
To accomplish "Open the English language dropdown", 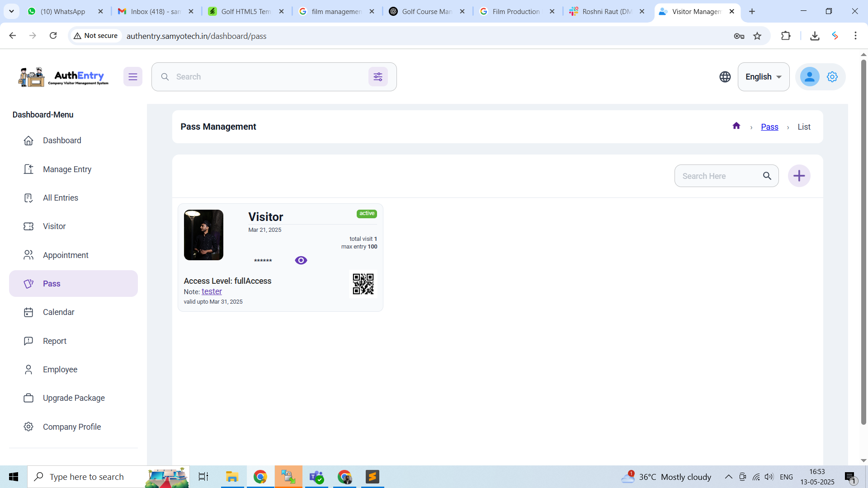I will coord(763,77).
